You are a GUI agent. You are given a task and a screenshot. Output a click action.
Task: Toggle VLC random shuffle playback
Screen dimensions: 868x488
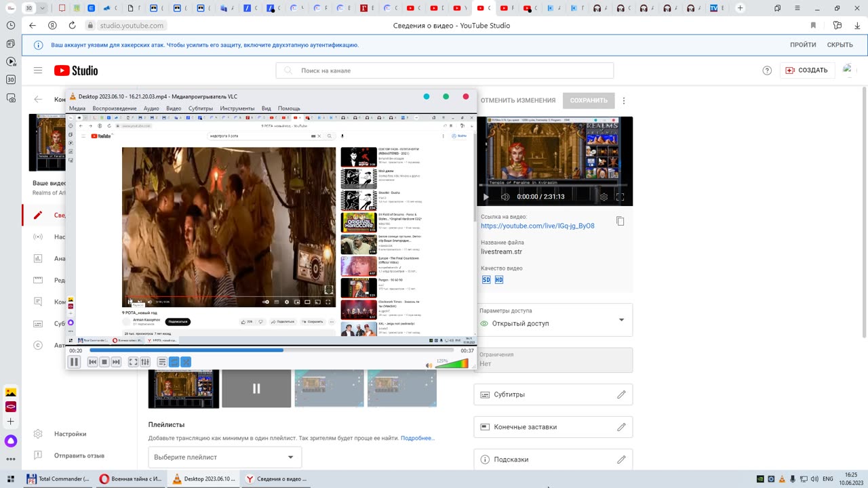click(x=186, y=362)
